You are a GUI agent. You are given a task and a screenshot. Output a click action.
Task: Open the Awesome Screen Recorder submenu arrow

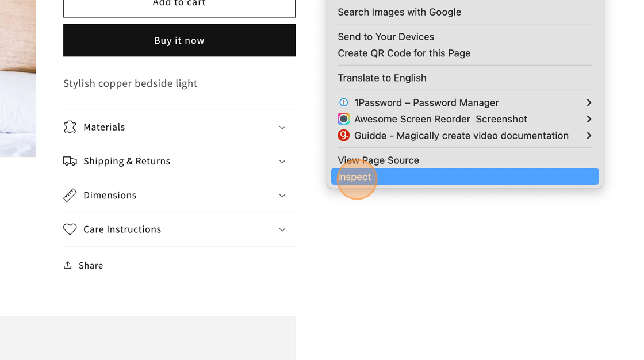(589, 119)
